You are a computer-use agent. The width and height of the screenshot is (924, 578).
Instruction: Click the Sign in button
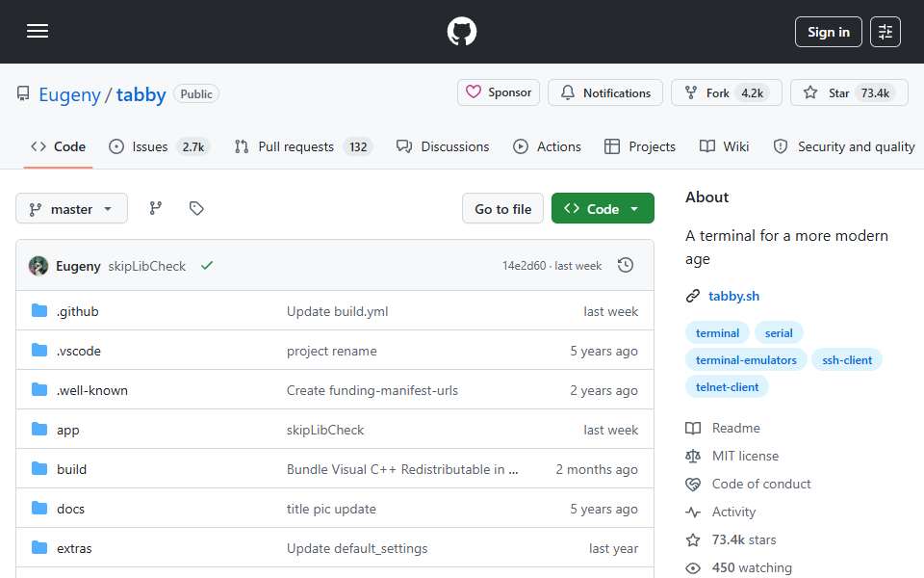click(x=828, y=32)
